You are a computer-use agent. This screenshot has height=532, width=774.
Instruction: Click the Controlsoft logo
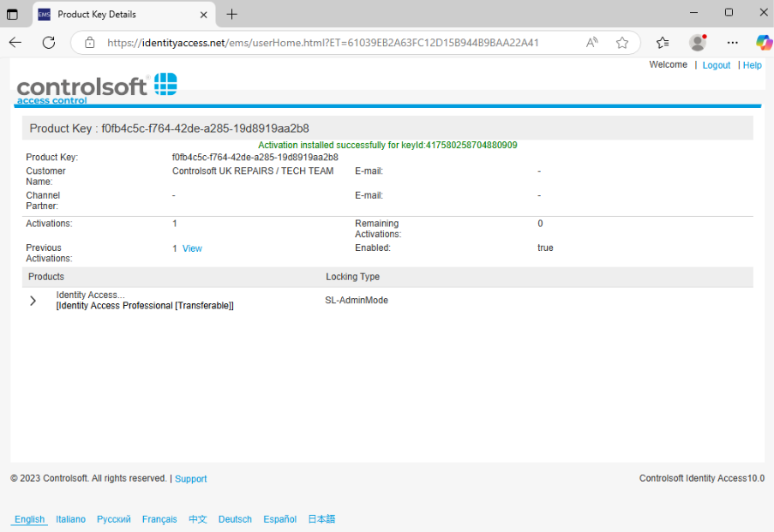[x=97, y=88]
